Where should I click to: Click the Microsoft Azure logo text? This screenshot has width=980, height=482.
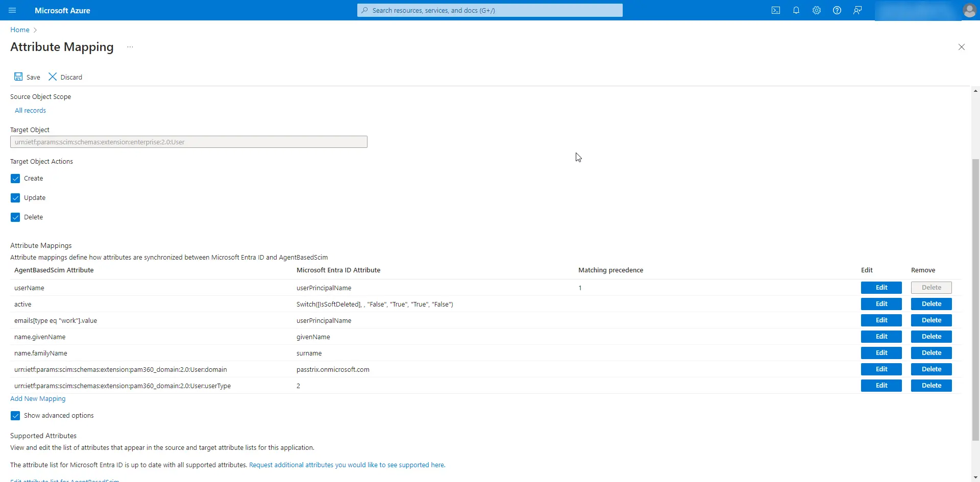pyautogui.click(x=62, y=10)
